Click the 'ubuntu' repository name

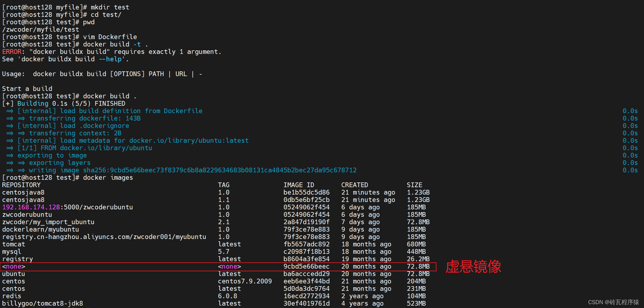pos(14,274)
